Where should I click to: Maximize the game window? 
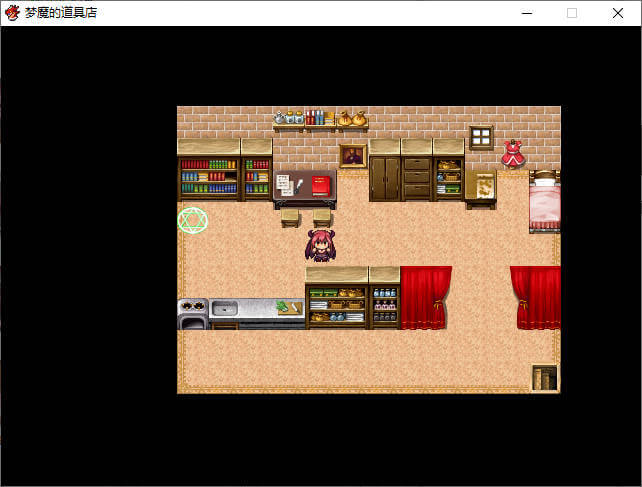pyautogui.click(x=572, y=13)
